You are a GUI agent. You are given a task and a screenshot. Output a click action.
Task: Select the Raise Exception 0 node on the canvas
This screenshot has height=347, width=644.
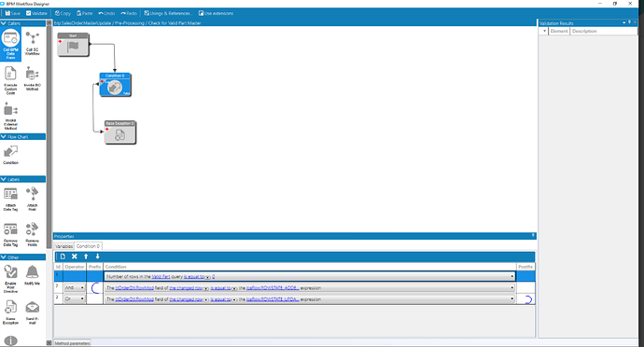click(x=119, y=132)
